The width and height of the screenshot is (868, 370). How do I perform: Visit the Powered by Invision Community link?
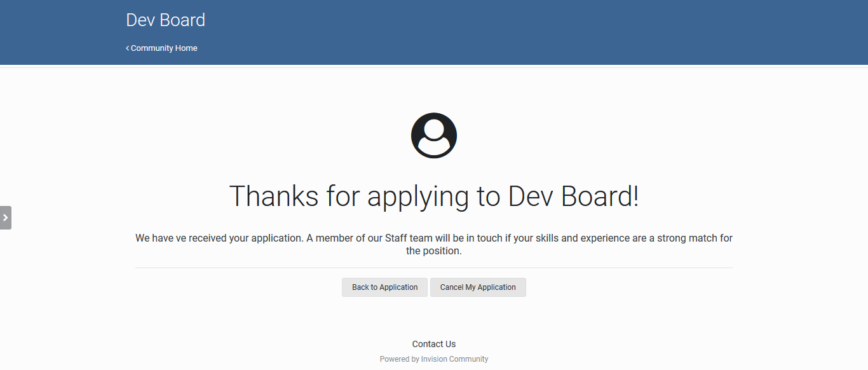[x=434, y=359]
